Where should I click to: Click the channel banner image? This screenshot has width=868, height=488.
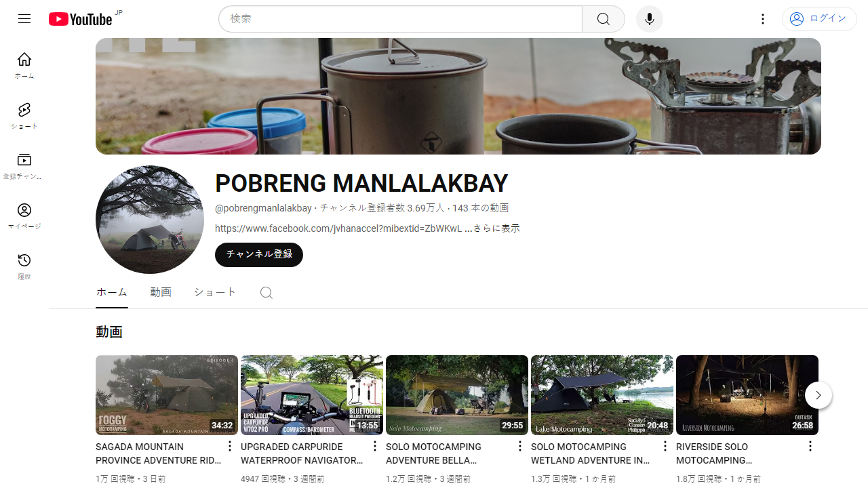tap(458, 96)
